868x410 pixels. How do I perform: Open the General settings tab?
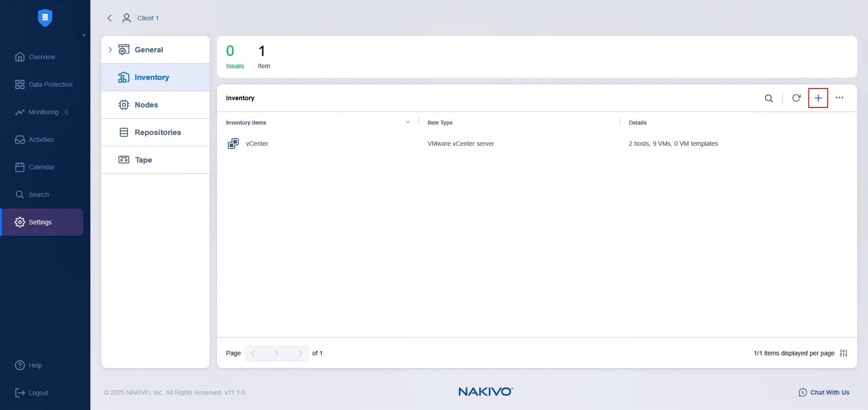[156, 50]
